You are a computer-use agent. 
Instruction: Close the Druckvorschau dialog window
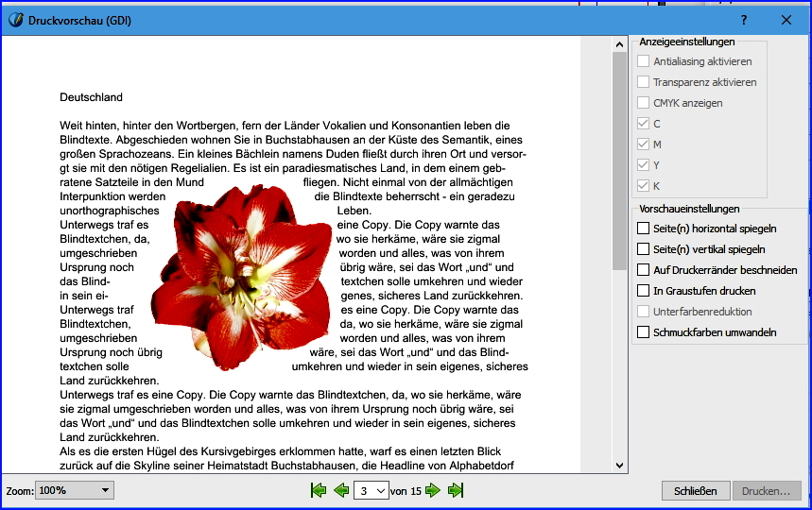(786, 20)
